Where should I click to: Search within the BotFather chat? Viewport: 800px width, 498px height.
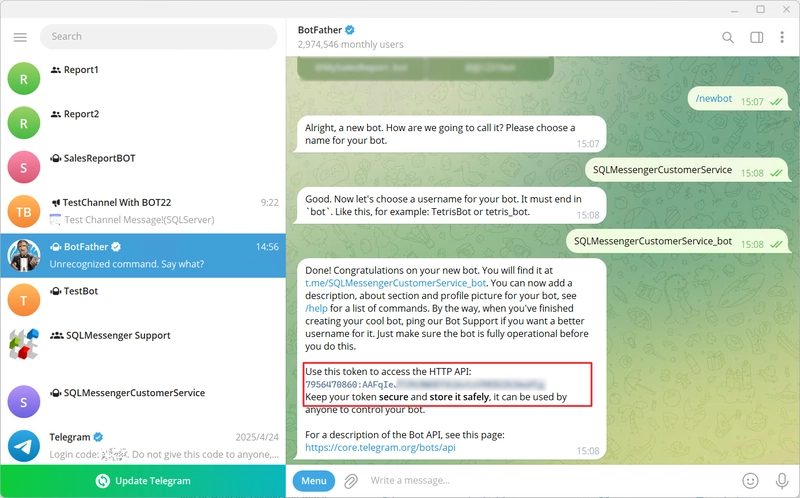tap(728, 37)
